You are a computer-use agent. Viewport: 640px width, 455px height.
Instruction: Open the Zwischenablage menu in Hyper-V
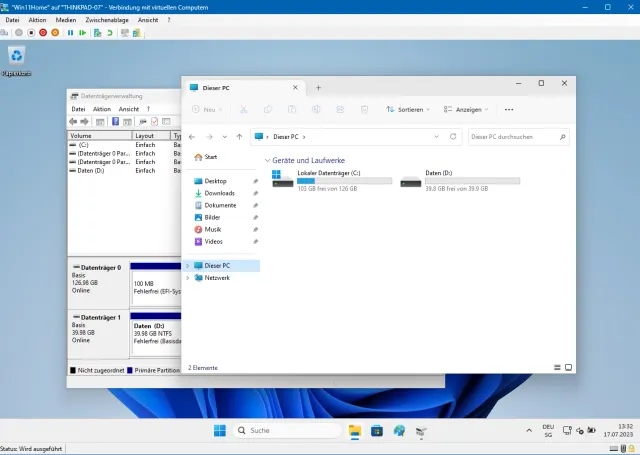click(106, 19)
